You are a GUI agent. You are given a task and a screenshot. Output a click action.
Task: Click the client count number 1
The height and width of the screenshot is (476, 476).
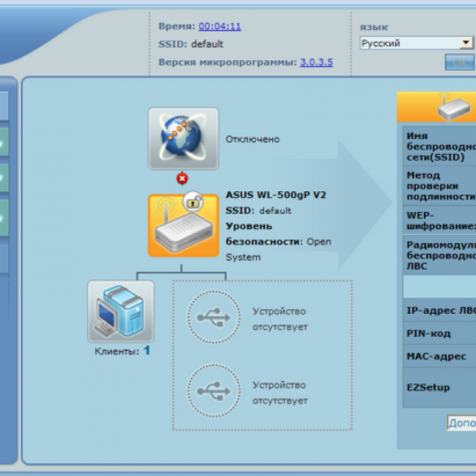[x=147, y=350]
